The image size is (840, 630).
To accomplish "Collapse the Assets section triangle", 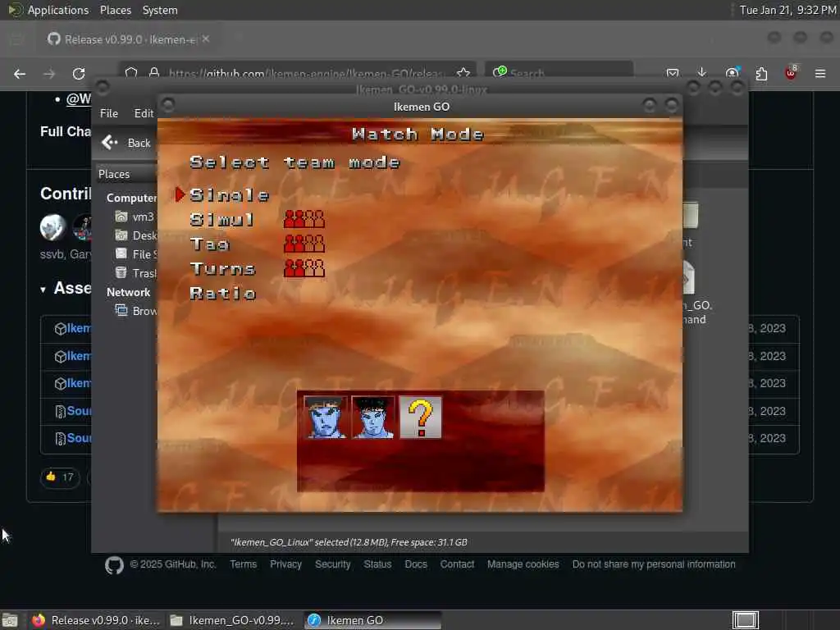I will coord(43,290).
